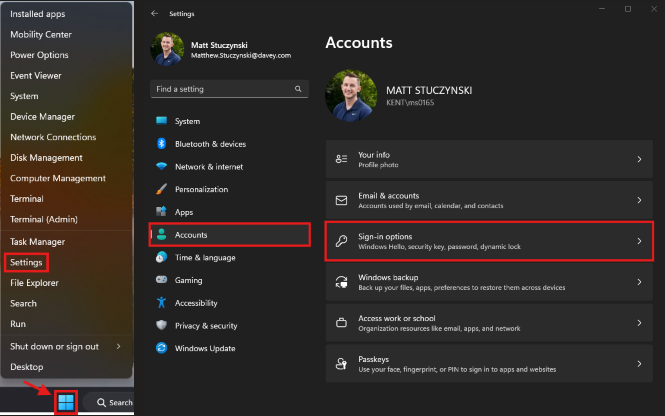Image resolution: width=665 pixels, height=416 pixels.
Task: Click the magnifier icon in Find a setting
Action: coord(298,89)
